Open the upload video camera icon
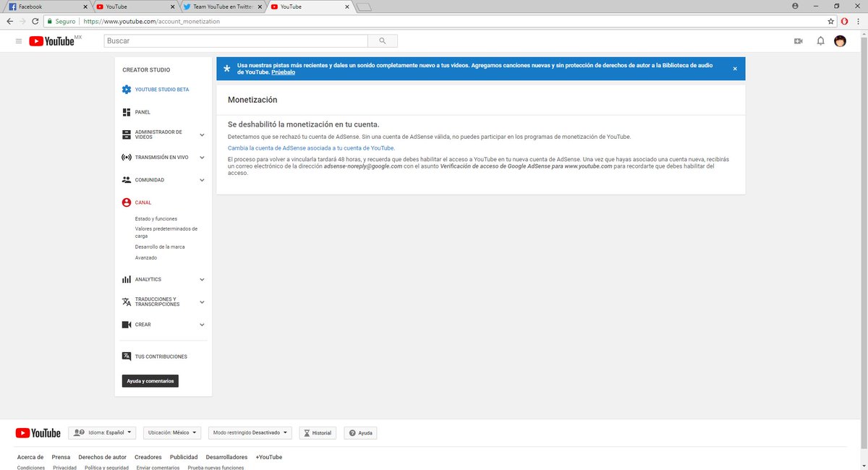The image size is (868, 470). pyautogui.click(x=799, y=41)
